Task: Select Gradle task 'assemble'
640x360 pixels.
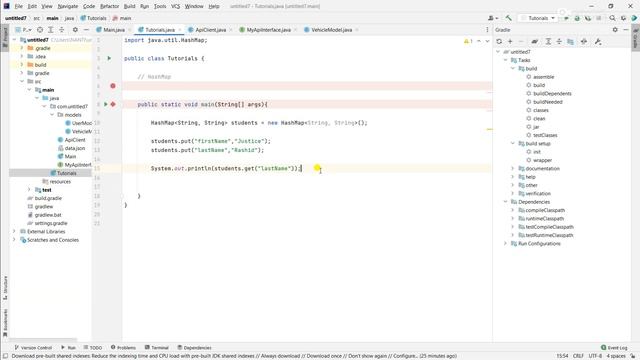Action: coord(543,77)
